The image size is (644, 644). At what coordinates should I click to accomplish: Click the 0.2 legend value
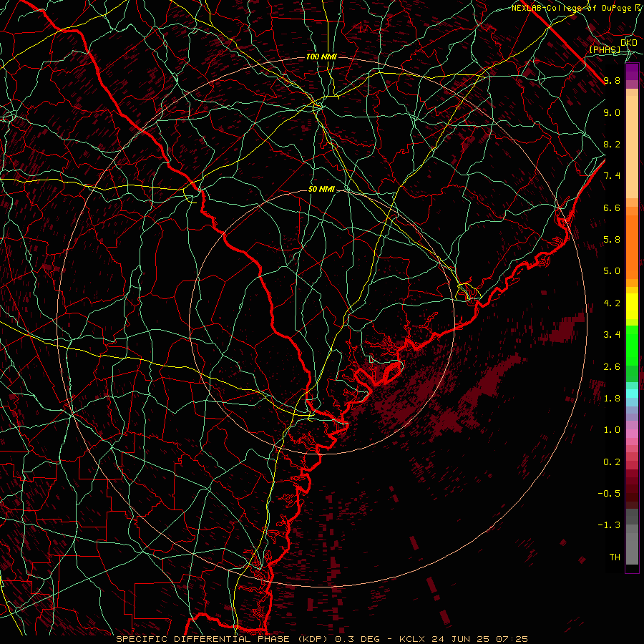[612, 462]
